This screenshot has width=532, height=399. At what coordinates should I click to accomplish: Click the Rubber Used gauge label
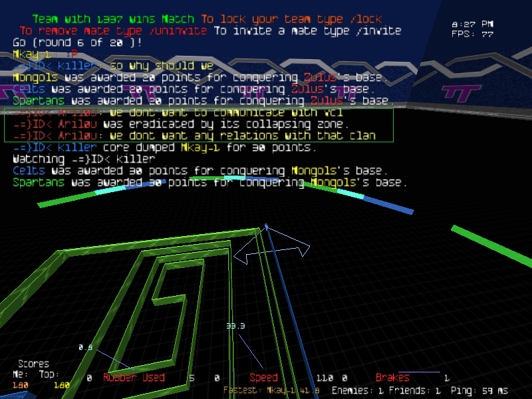134,378
